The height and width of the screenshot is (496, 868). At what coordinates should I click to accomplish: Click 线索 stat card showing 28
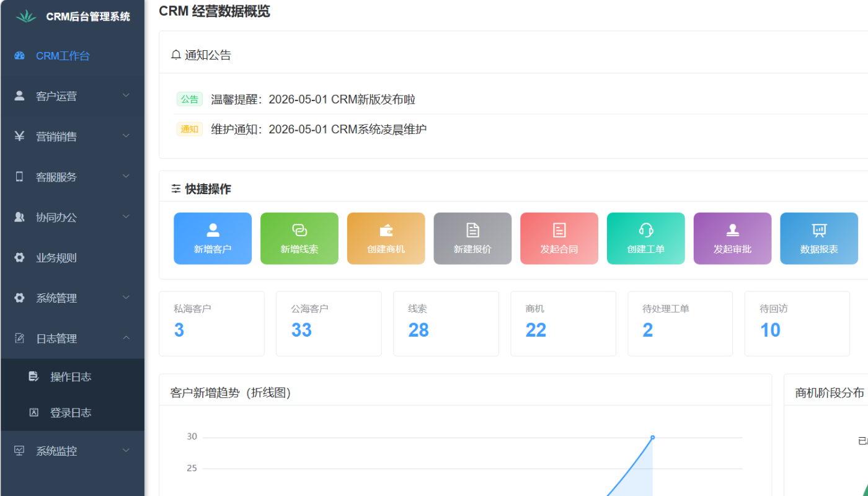pos(446,324)
